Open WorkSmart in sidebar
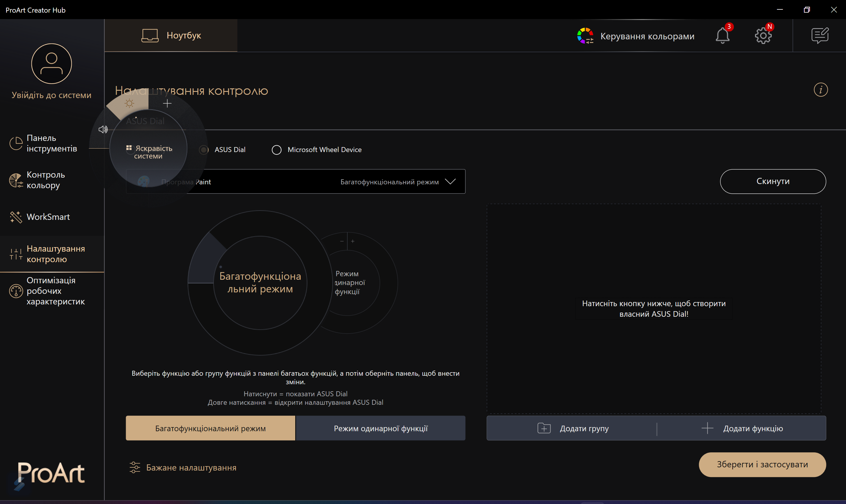This screenshot has height=504, width=846. click(48, 217)
